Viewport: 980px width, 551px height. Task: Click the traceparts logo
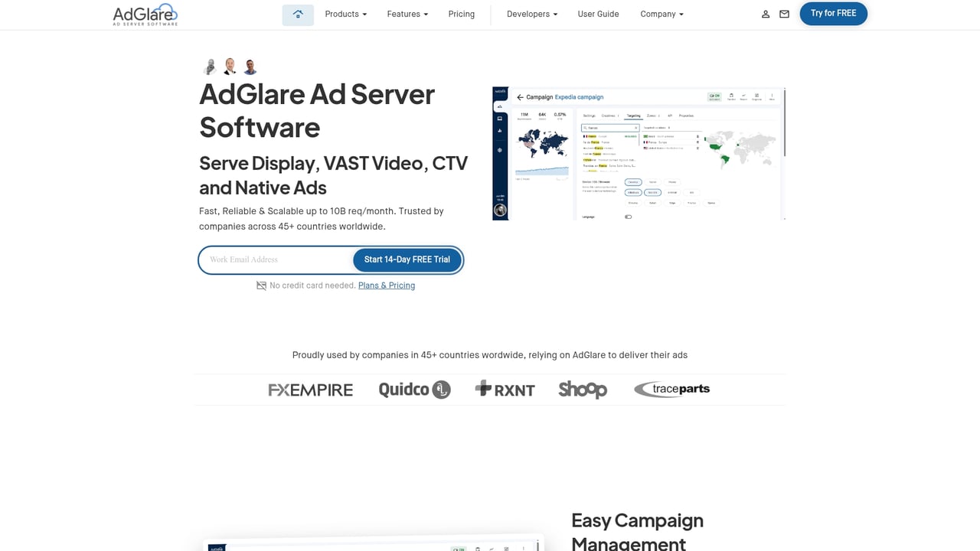671,390
